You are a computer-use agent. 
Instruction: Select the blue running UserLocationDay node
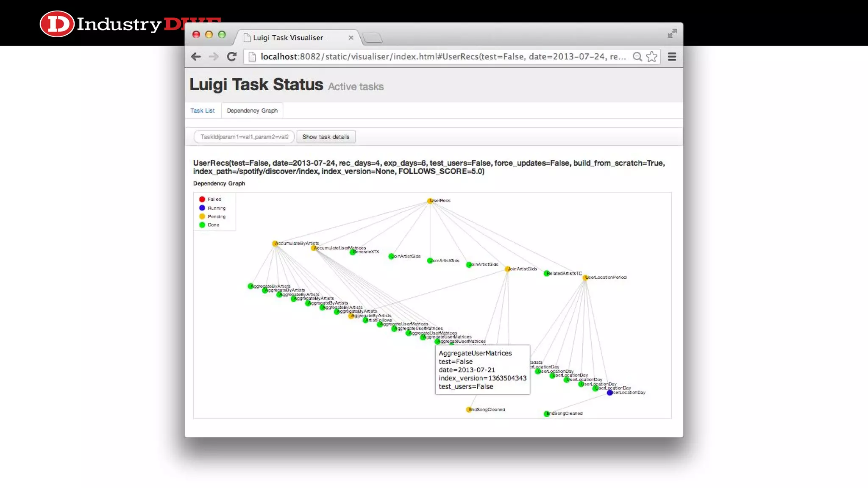click(609, 393)
